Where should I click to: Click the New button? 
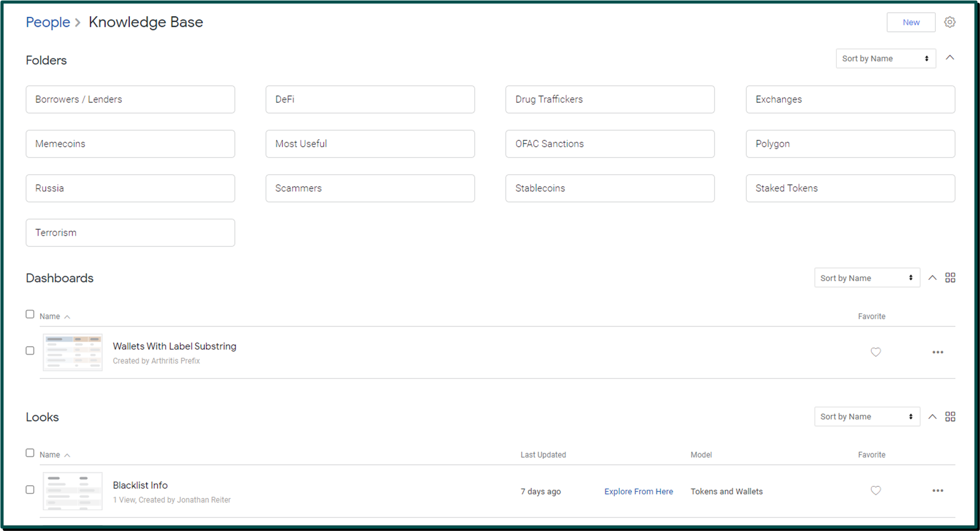pos(911,22)
